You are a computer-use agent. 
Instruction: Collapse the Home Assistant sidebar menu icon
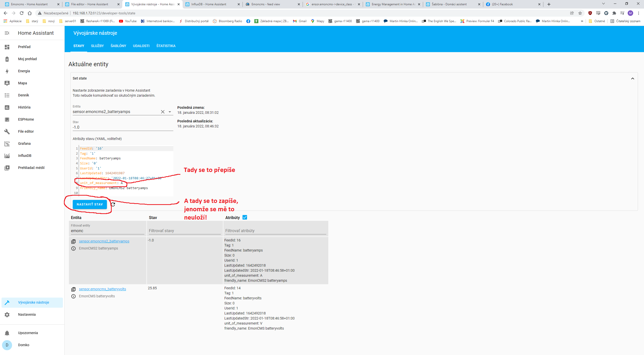click(7, 33)
